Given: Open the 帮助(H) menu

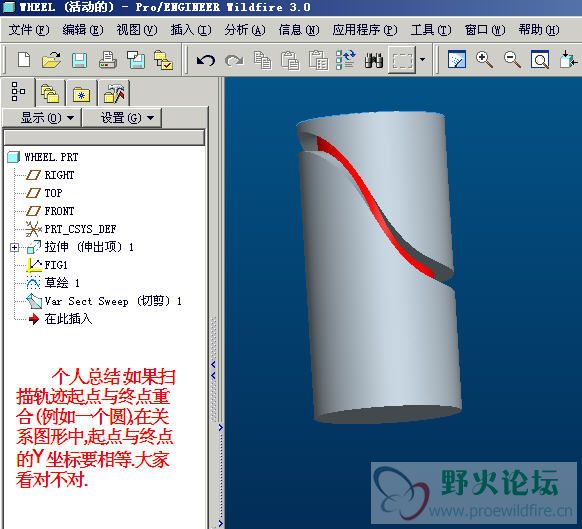Looking at the screenshot, I should tap(539, 30).
